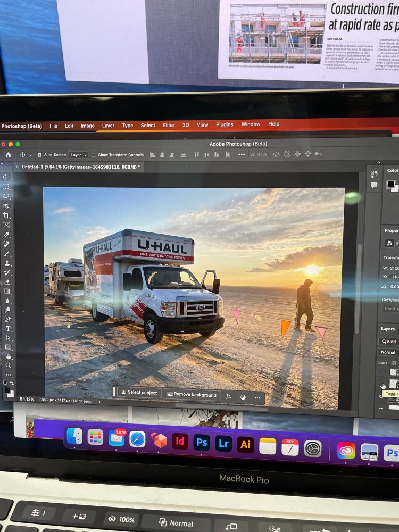Image resolution: width=399 pixels, height=532 pixels.
Task: Click transform icon in contextual task bar
Action: (229, 396)
